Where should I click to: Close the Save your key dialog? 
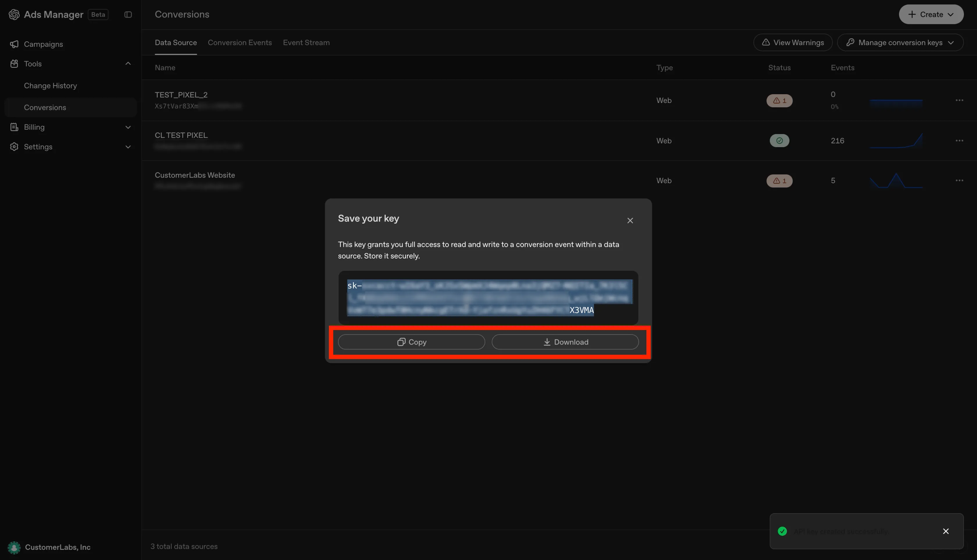(630, 220)
